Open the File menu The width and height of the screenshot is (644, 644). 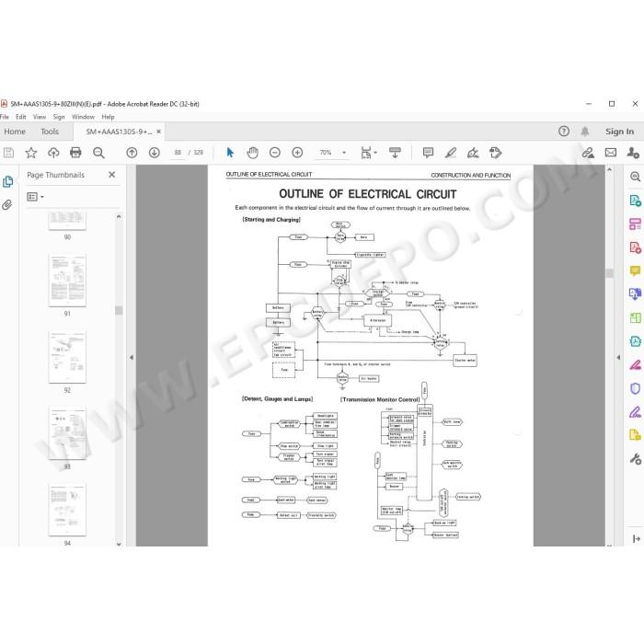click(x=5, y=117)
